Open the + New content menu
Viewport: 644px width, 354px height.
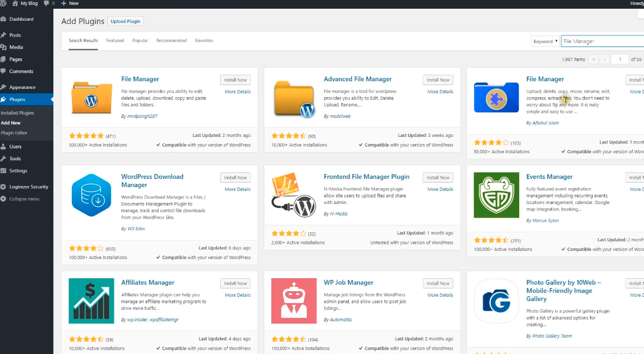(70, 3)
